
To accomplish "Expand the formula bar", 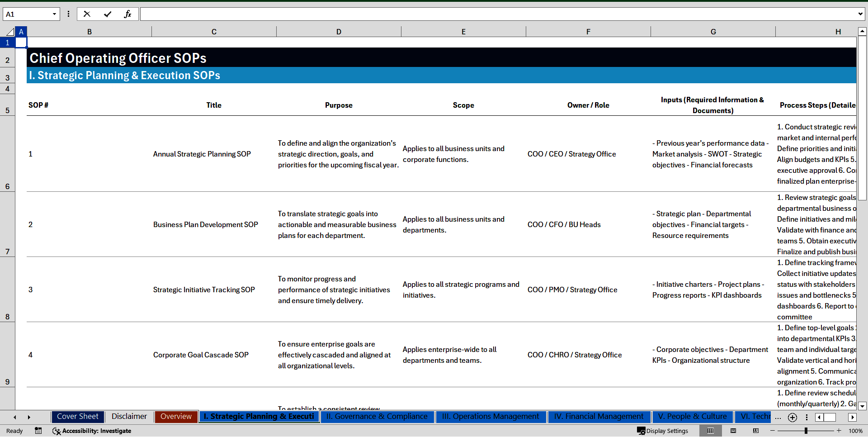I will tap(860, 14).
